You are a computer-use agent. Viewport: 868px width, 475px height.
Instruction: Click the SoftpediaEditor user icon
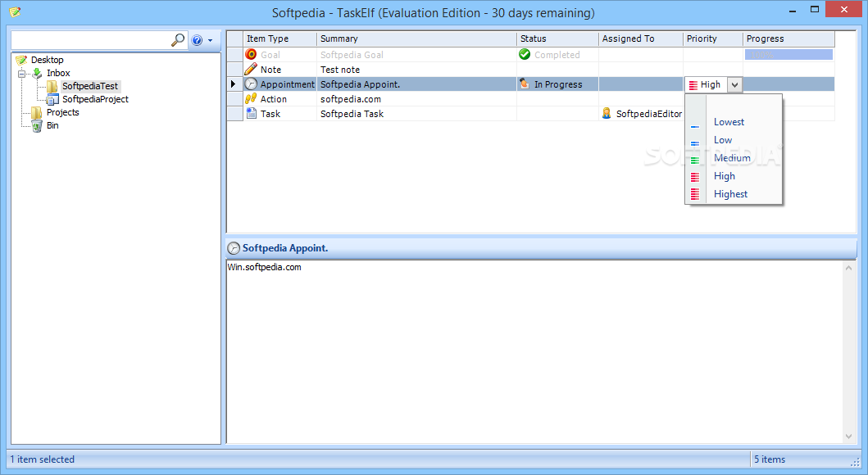tap(607, 113)
